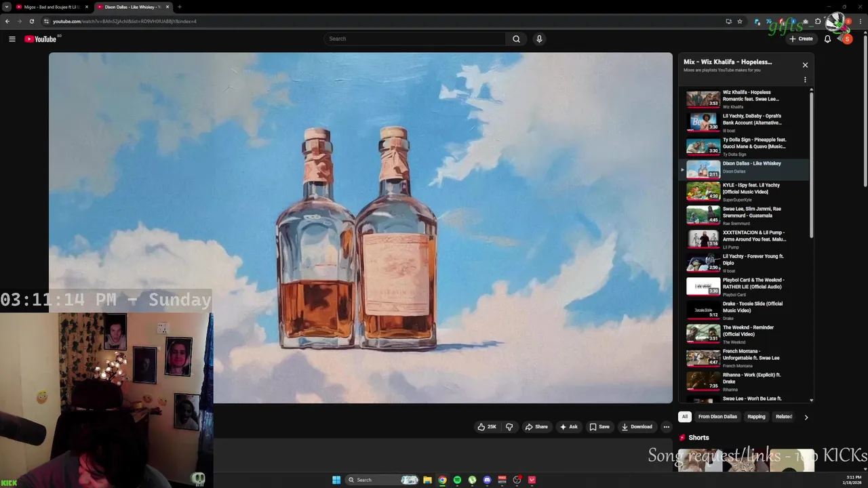This screenshot has height=488, width=868.
Task: Open Spotify from the taskbar
Action: (457, 480)
